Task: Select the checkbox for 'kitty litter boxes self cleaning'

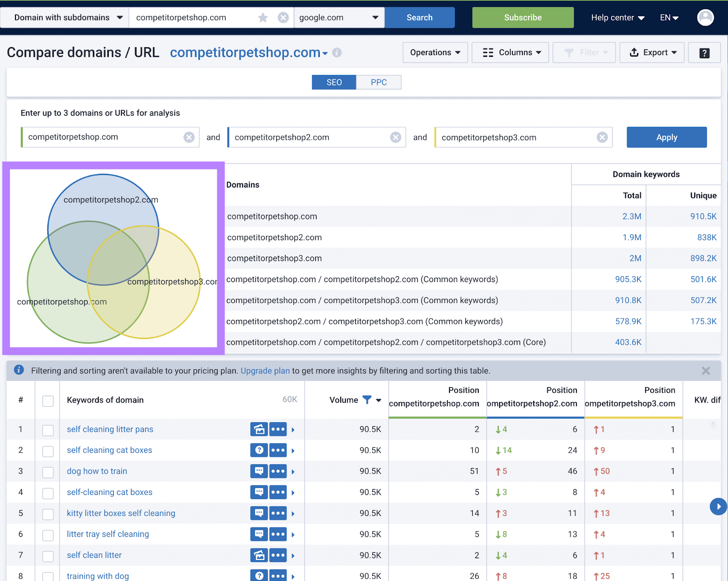Action: coord(48,513)
